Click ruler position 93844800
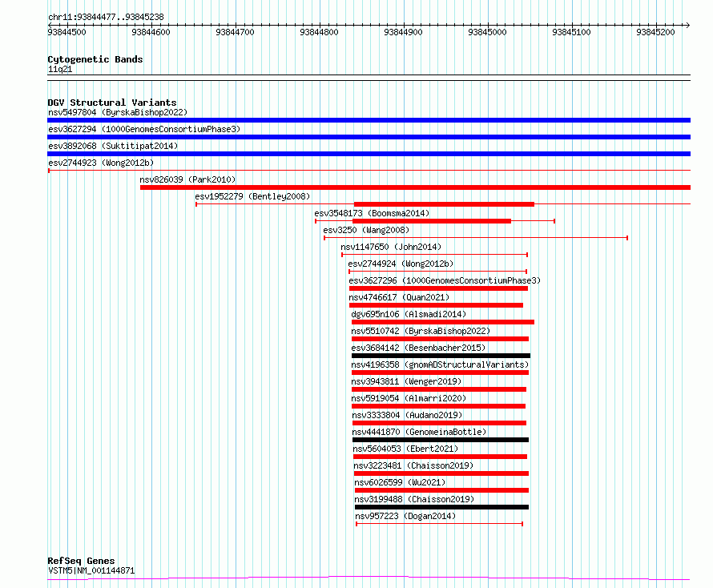 coord(319,32)
